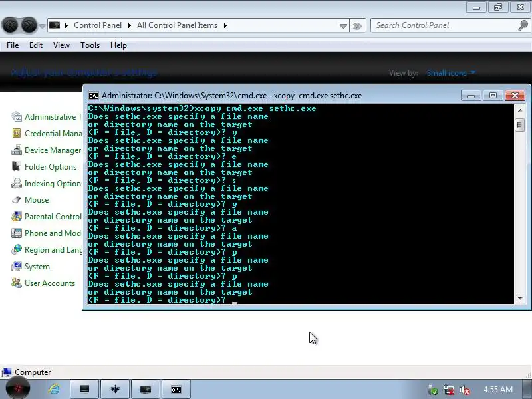Open the Phone and Modem icon

tap(16, 233)
